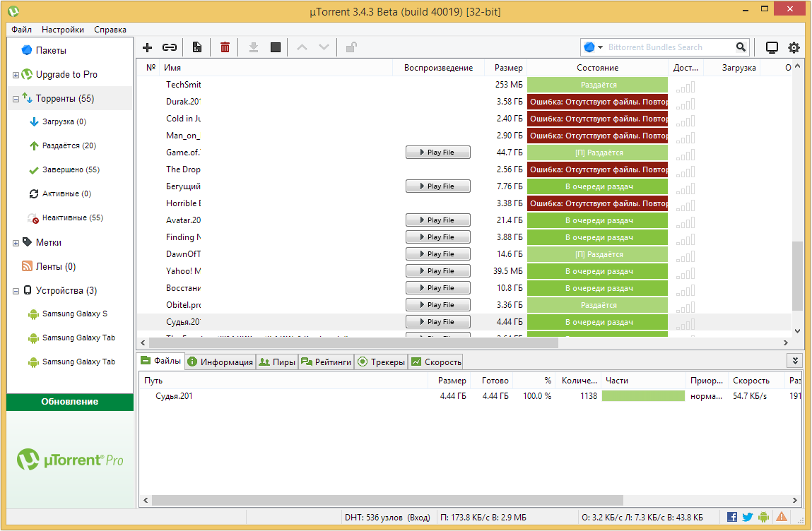Click the Stop torrent square icon
812x531 pixels.
click(x=276, y=47)
